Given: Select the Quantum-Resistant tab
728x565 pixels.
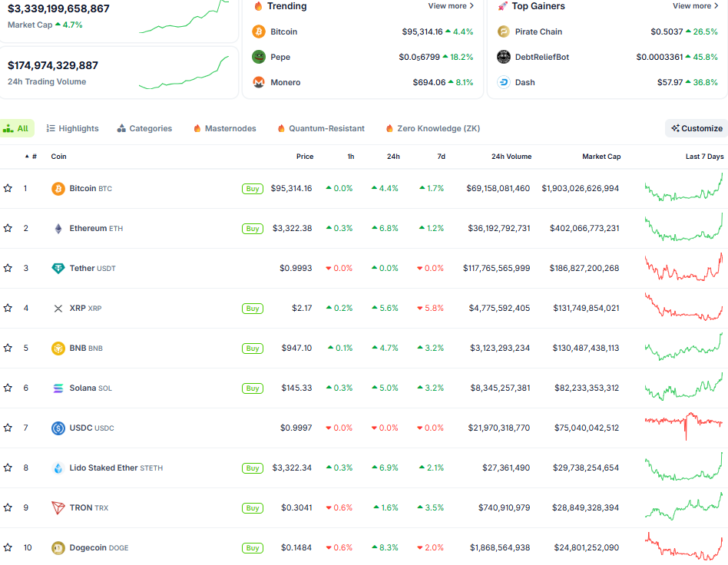Looking at the screenshot, I should click(321, 129).
